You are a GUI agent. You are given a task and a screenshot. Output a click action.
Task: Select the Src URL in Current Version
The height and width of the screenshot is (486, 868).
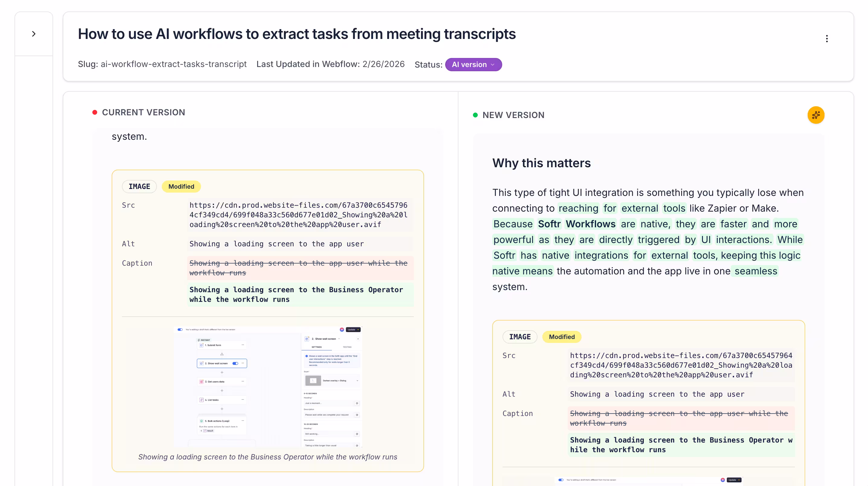tap(298, 215)
